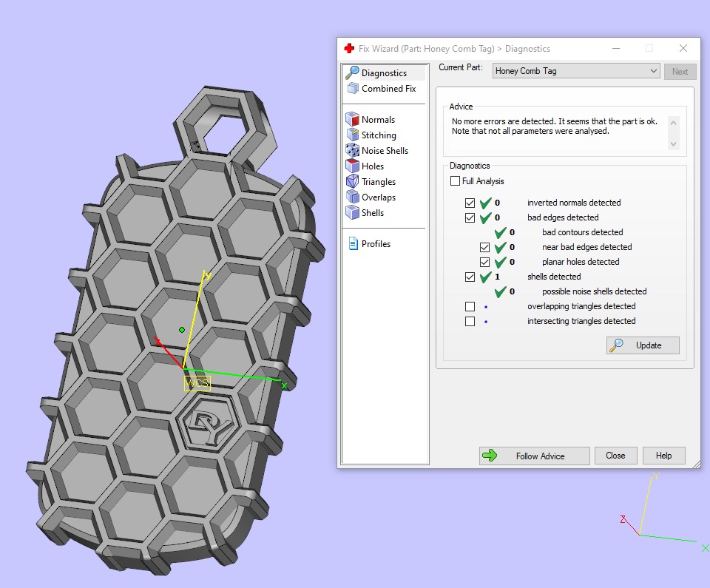Click the Overlaps label in sidebar
Viewport: 710px width, 588px height.
tap(379, 197)
